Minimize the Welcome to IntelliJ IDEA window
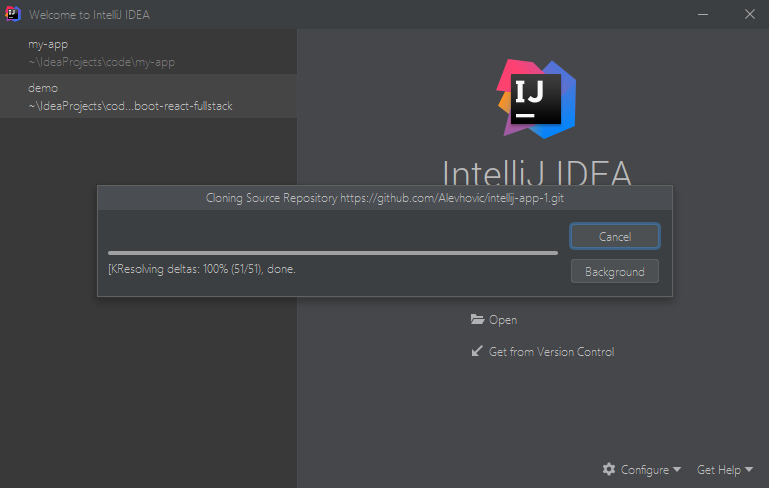The image size is (769, 488). (x=703, y=14)
